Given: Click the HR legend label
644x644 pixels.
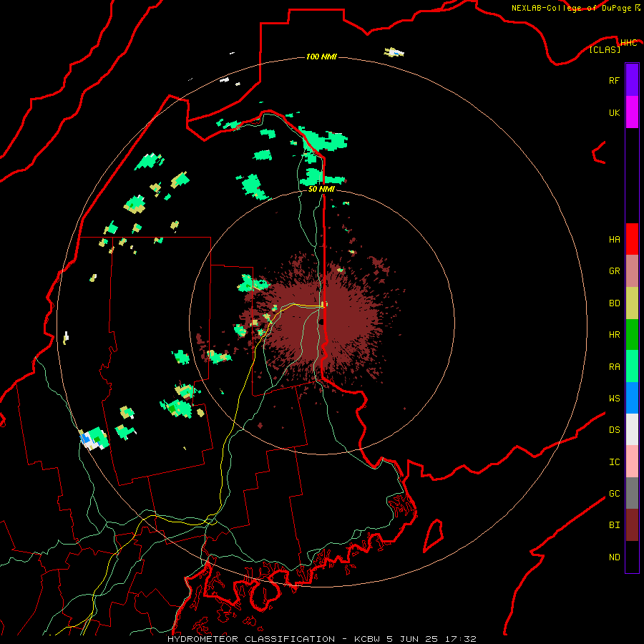Looking at the screenshot, I should [x=614, y=335].
